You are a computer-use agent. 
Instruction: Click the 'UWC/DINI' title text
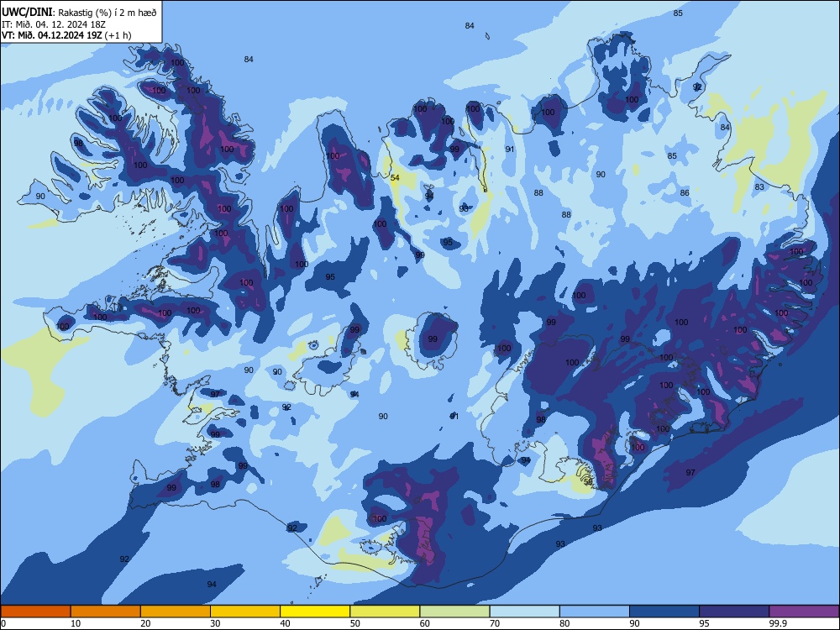tap(27, 12)
